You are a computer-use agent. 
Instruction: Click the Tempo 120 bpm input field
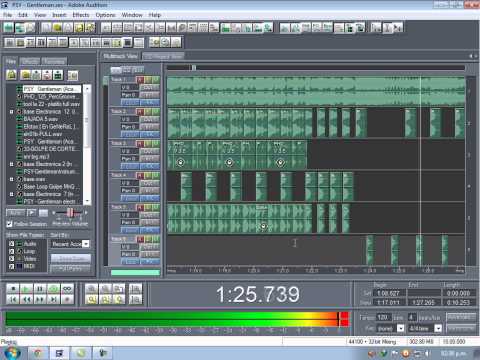383,317
